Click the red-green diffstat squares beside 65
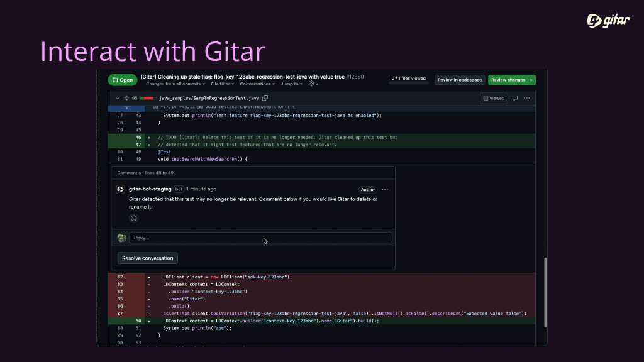This screenshot has width=644, height=362. (147, 98)
